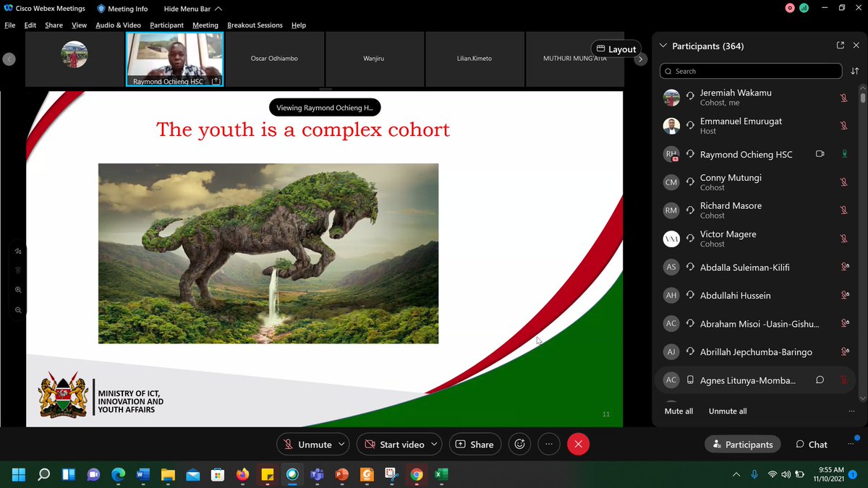Click the shield icon beside Meeting Info
Screen dimensions: 868x488
click(x=101, y=9)
